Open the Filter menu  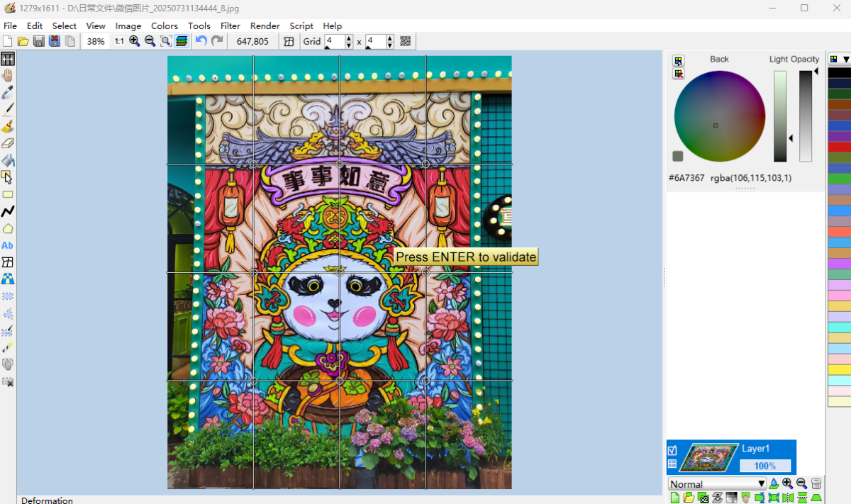click(x=230, y=26)
